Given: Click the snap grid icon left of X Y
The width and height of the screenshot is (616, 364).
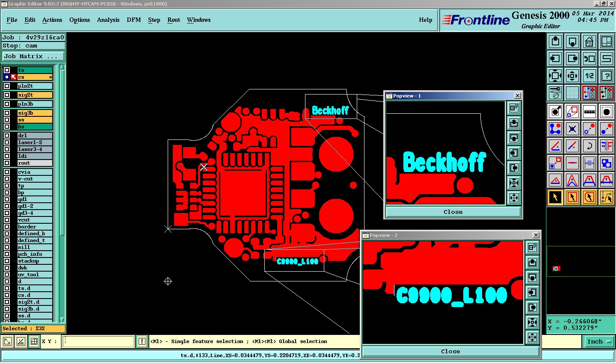Looking at the screenshot, I should click(34, 341).
